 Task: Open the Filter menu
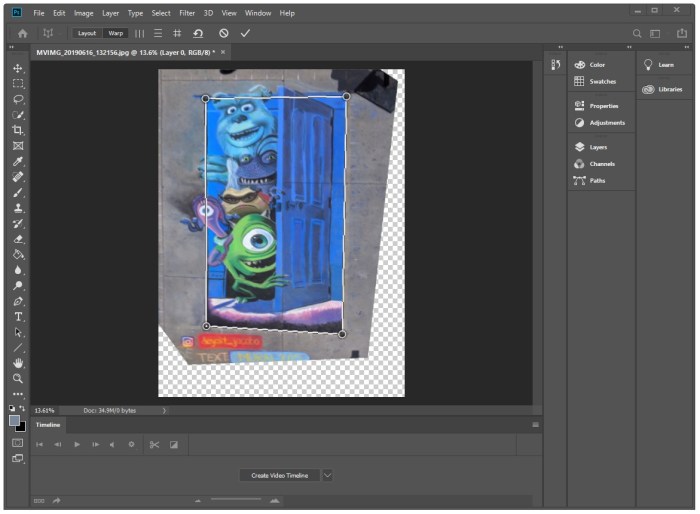pyautogui.click(x=187, y=13)
